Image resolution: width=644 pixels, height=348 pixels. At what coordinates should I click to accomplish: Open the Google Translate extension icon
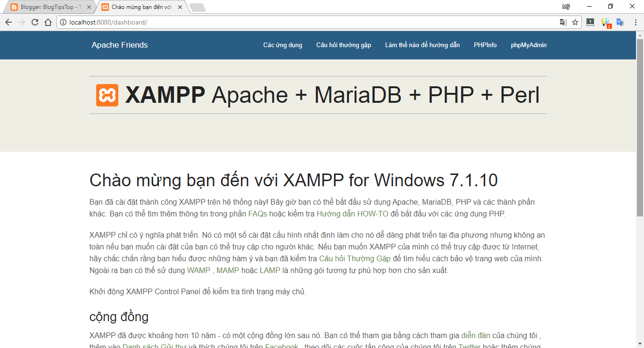(620, 22)
